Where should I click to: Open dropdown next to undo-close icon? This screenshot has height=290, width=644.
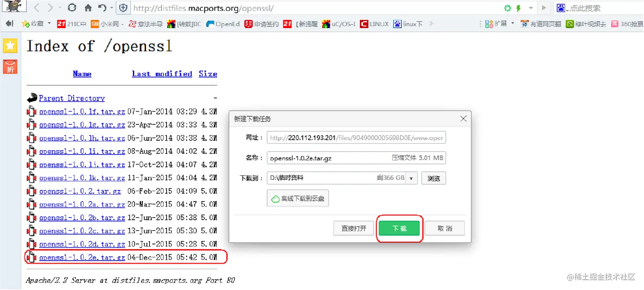[x=112, y=8]
